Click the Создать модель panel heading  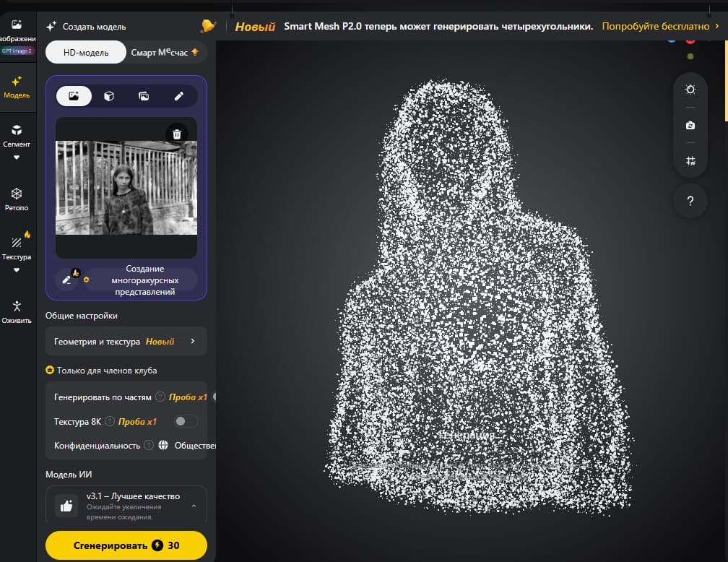pyautogui.click(x=94, y=27)
